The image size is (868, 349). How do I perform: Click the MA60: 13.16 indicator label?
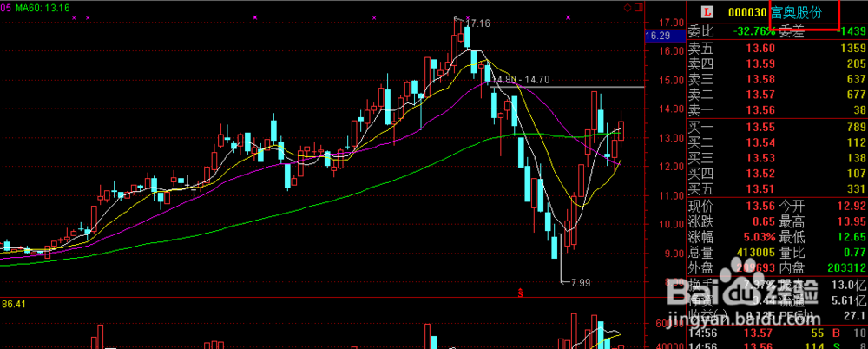(42, 8)
